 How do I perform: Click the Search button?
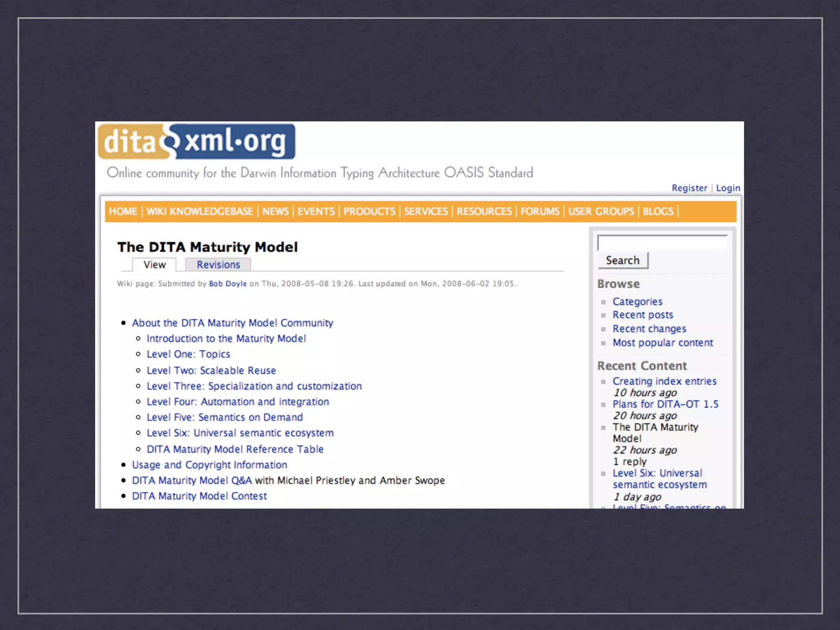point(623,260)
